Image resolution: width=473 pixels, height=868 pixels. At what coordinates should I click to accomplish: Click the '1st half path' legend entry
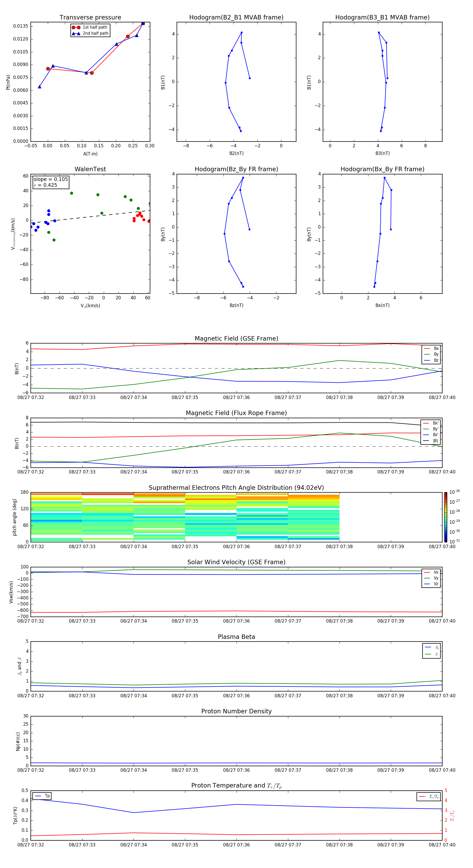tap(90, 27)
